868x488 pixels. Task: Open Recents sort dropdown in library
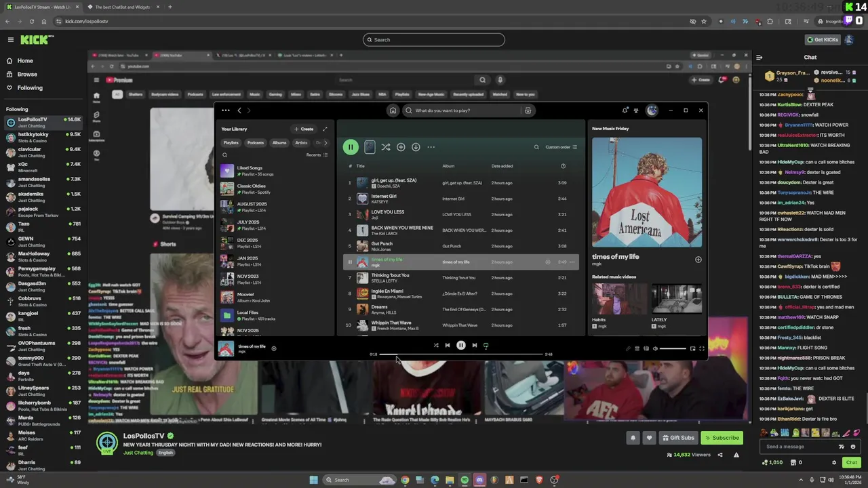coord(317,155)
